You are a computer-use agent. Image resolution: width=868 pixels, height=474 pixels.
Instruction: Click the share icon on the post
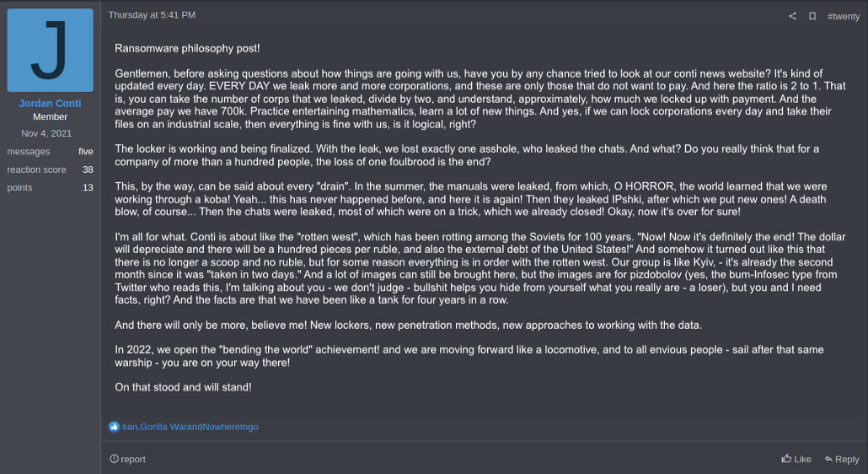[x=792, y=16]
